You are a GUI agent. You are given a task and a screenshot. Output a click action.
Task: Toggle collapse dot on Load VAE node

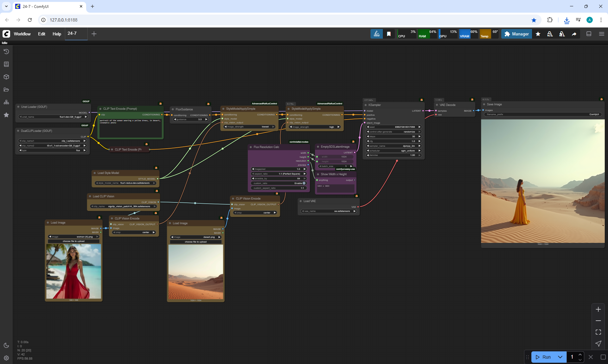point(301,201)
